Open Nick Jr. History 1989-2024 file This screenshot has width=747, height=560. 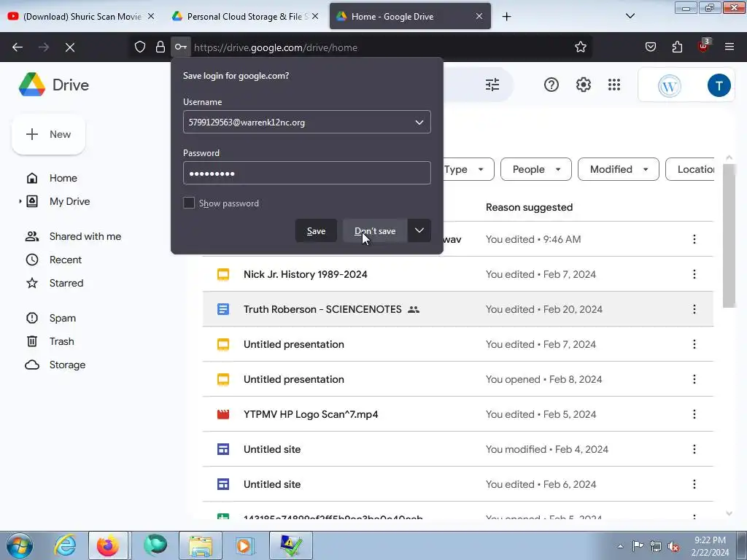305,274
